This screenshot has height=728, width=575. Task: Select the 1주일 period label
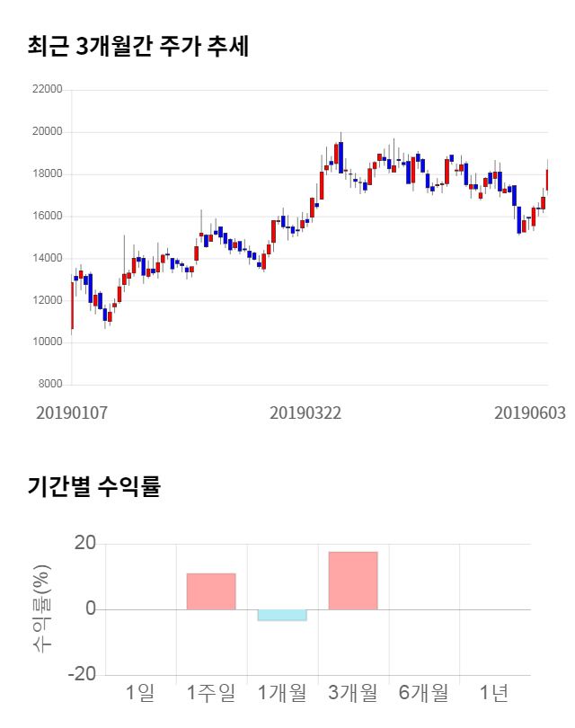coord(211,693)
